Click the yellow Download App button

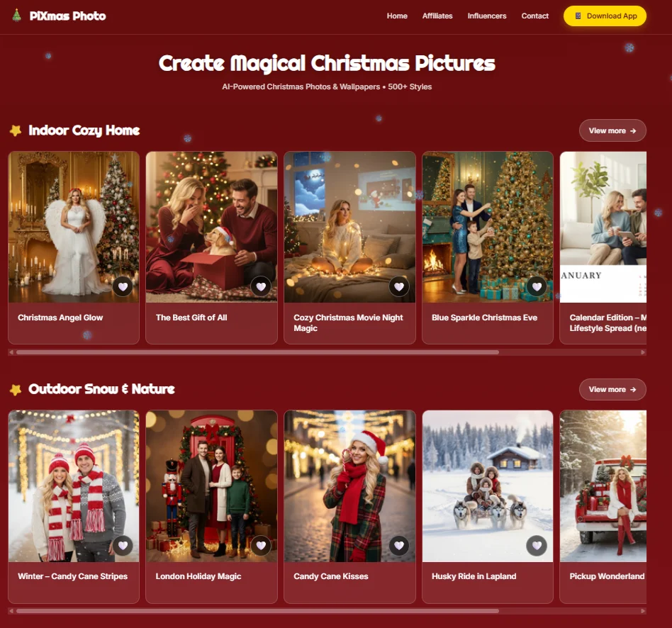click(x=605, y=16)
